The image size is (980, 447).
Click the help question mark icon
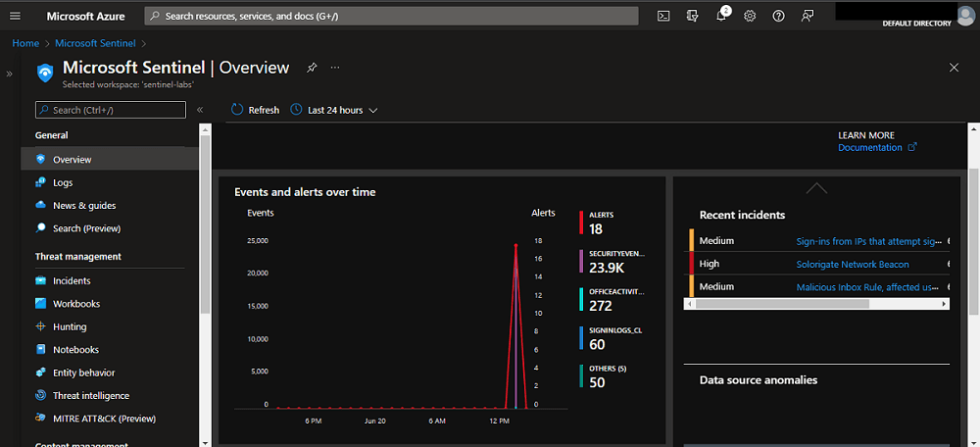click(778, 16)
